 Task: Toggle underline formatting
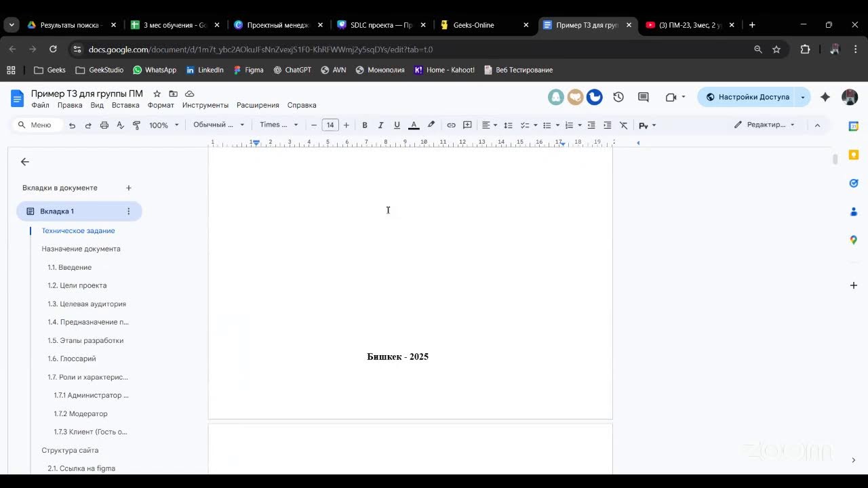pyautogui.click(x=397, y=125)
